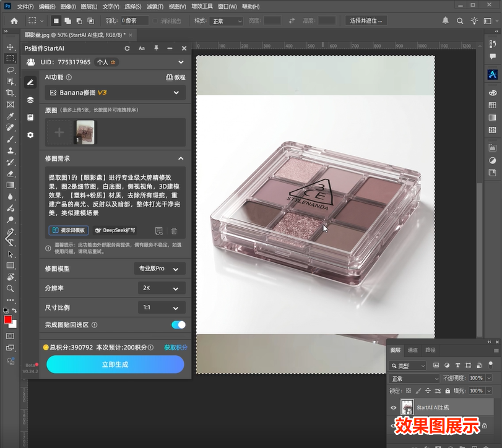Pin the StartAI plugin panel
The height and width of the screenshot is (448, 502).
click(156, 48)
